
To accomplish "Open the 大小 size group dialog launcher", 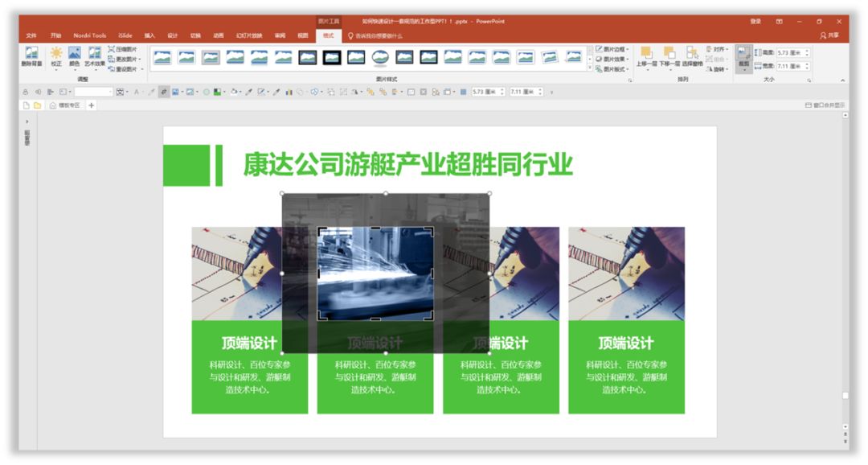I will (x=809, y=80).
